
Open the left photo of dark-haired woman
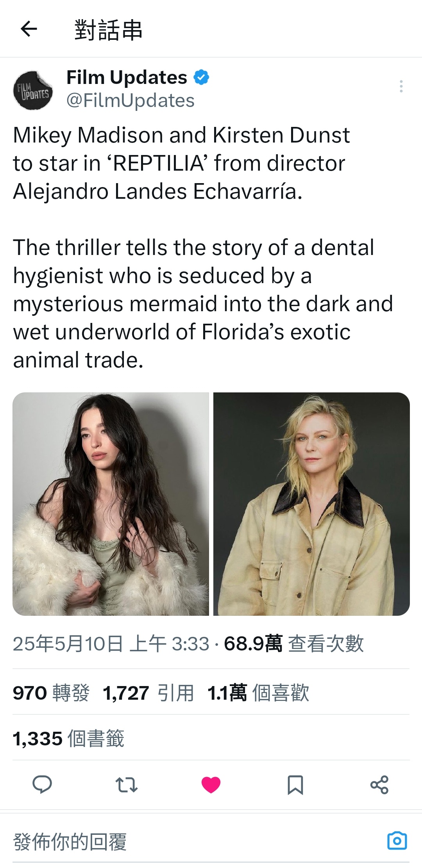click(x=111, y=504)
